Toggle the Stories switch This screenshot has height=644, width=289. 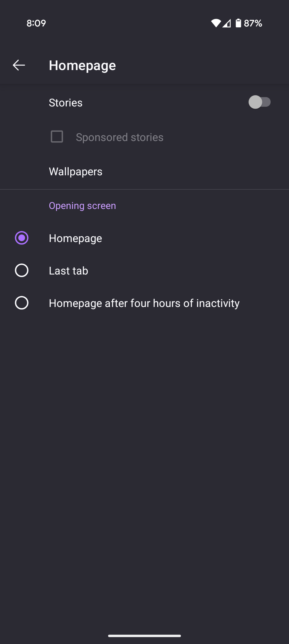tap(259, 102)
